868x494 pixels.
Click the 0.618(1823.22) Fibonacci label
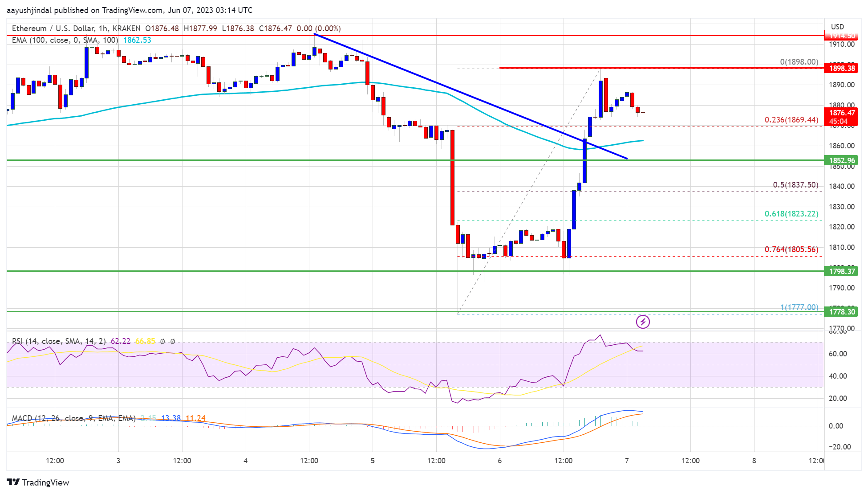[791, 214]
